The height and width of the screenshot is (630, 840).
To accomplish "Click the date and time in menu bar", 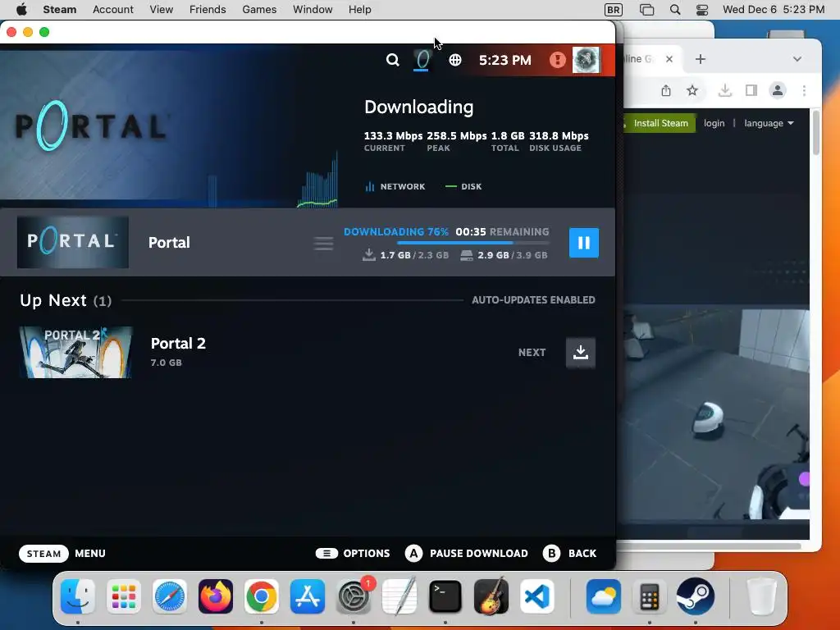I will point(773,10).
